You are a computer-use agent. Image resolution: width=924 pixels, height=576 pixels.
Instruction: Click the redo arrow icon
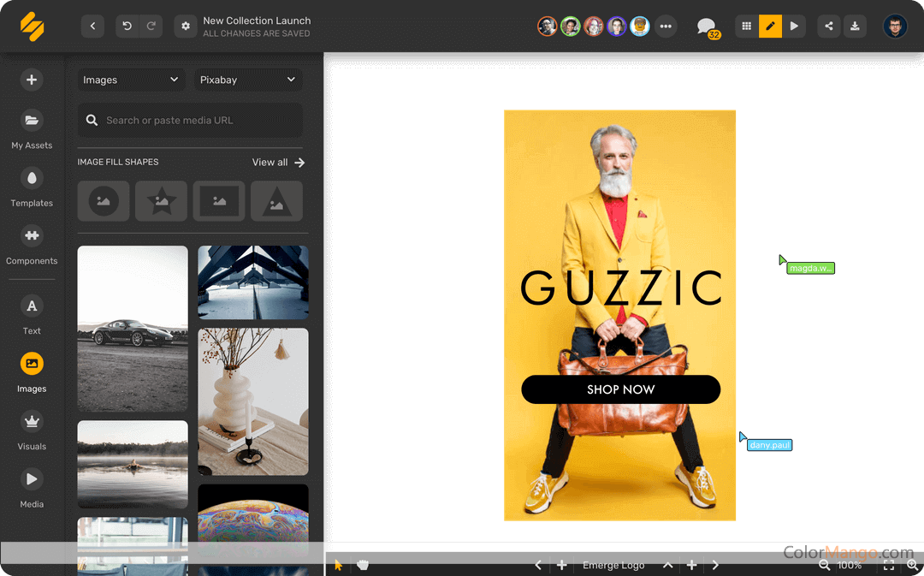[151, 27]
